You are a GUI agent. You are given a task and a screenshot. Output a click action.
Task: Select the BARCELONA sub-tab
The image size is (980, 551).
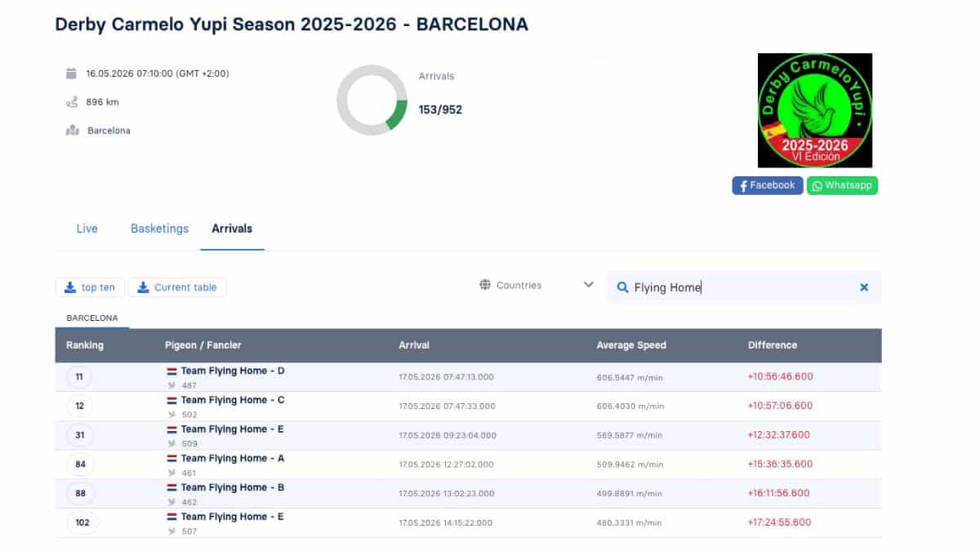92,318
